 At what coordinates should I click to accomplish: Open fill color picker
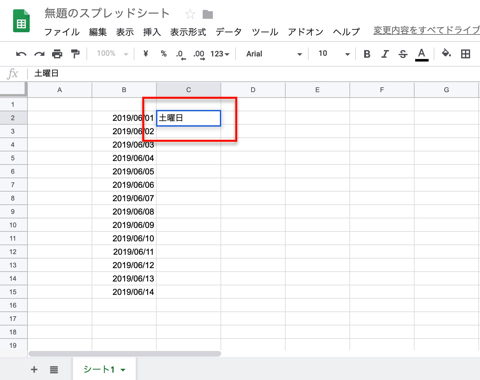click(x=446, y=53)
